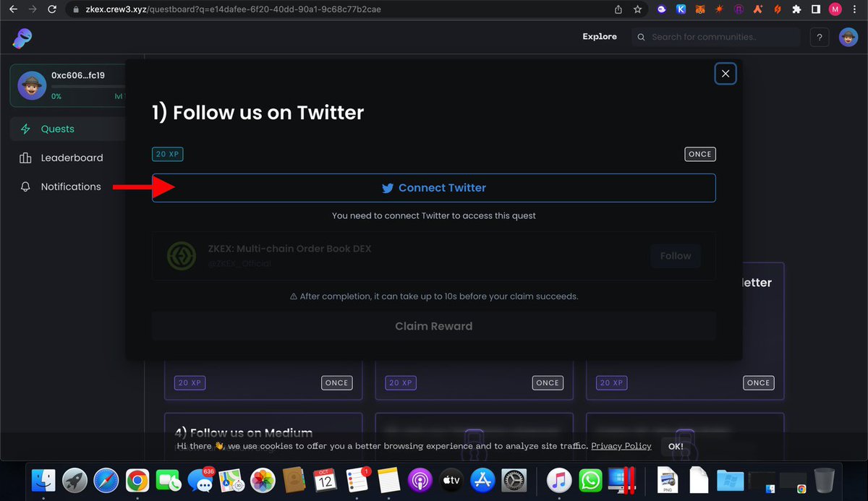
Task: Open the orange starburst extension
Action: pos(720,9)
